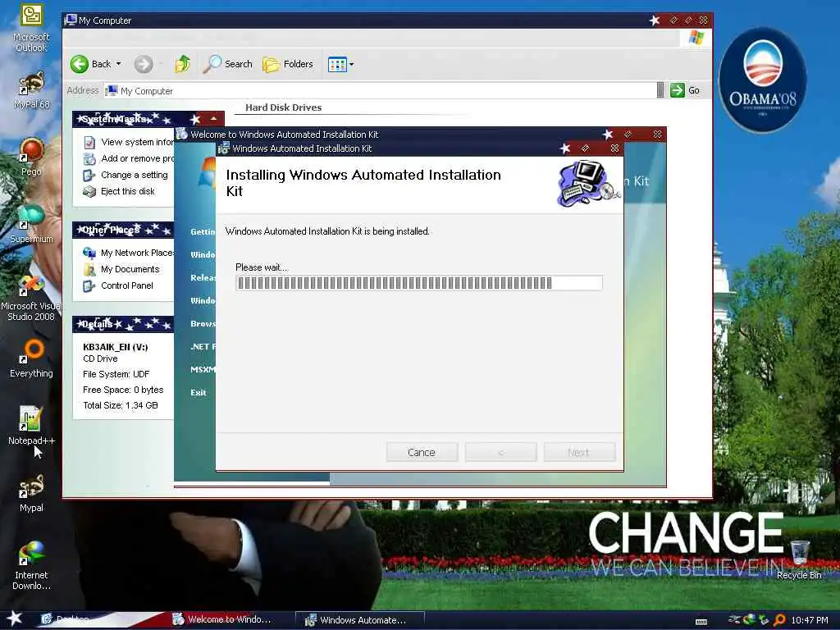This screenshot has width=840, height=630.
Task: Click the installer progress bar
Action: click(419, 283)
